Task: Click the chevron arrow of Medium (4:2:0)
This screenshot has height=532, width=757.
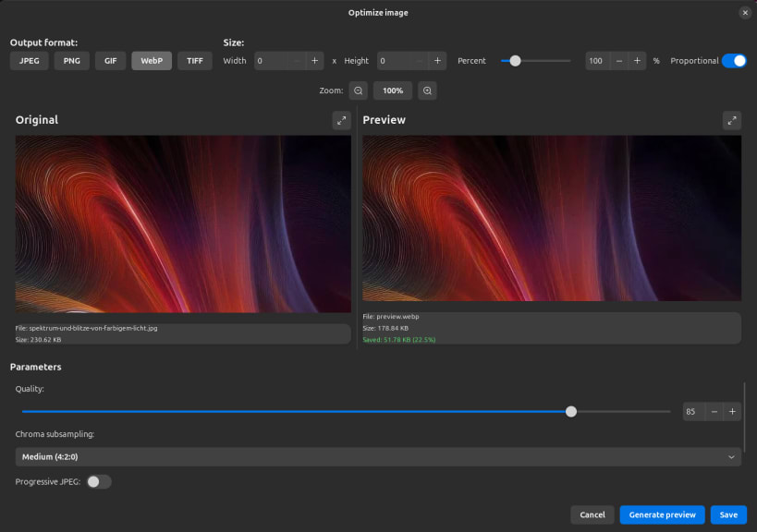Action: pos(731,457)
